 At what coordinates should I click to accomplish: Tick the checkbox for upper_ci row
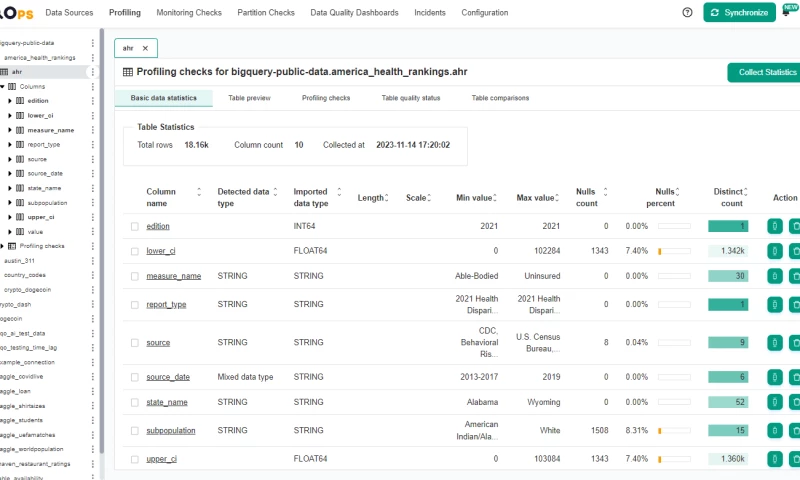pyautogui.click(x=135, y=460)
